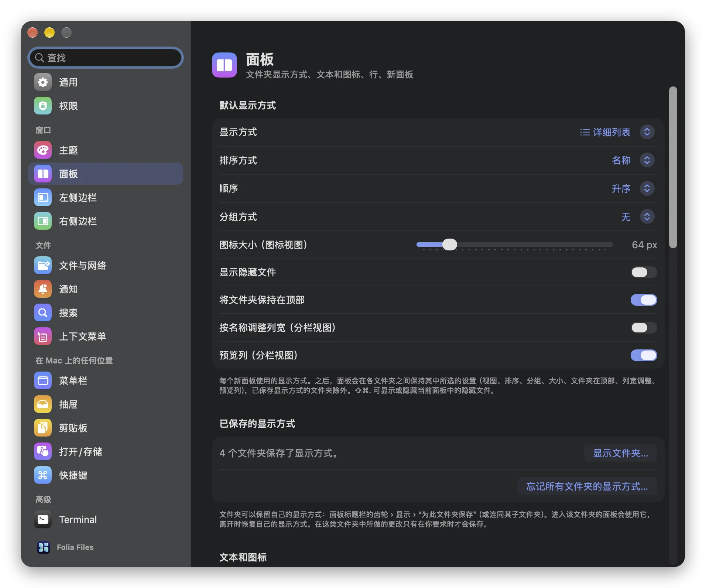
Task: Switch to the 面板 settings section
Action: [x=106, y=174]
